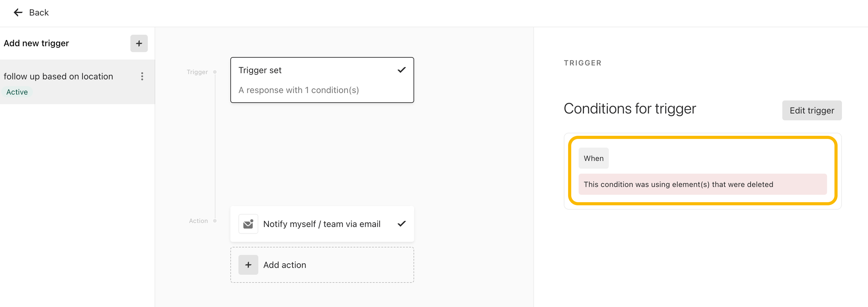
Task: Click the plus icon beside Add new trigger
Action: click(x=139, y=43)
